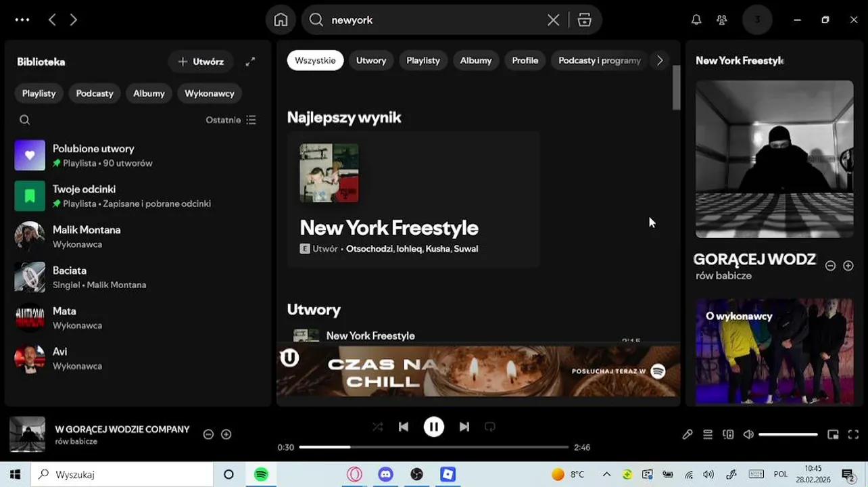
Task: Open Spotify from Windows taskbar
Action: pyautogui.click(x=261, y=474)
